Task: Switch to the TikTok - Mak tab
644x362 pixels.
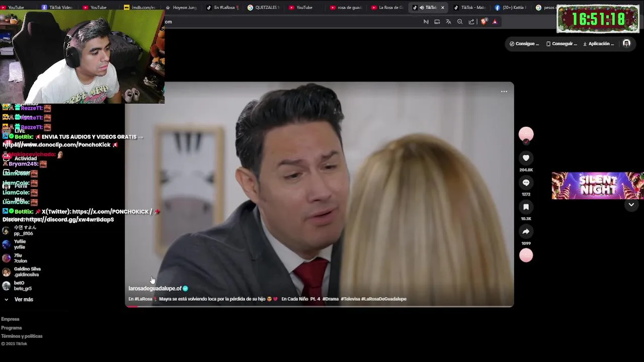Action: (469, 8)
